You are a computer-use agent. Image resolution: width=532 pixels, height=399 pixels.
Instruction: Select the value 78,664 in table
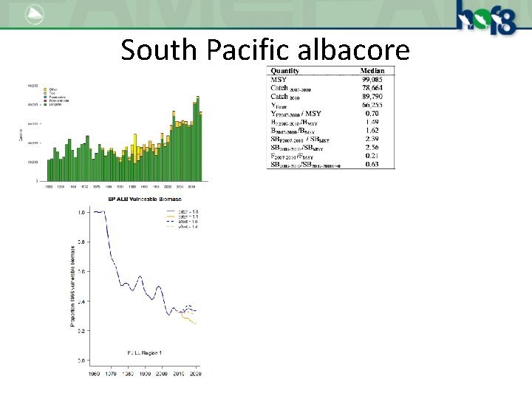[372, 88]
